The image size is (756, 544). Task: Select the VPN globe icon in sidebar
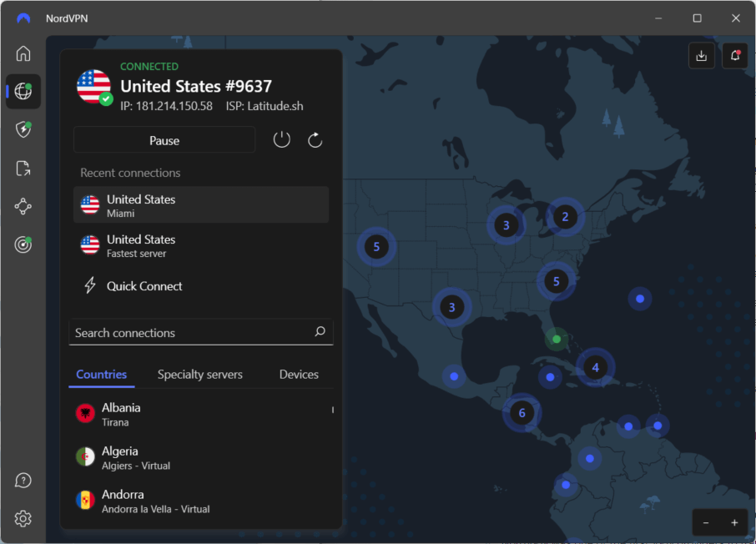tap(23, 91)
